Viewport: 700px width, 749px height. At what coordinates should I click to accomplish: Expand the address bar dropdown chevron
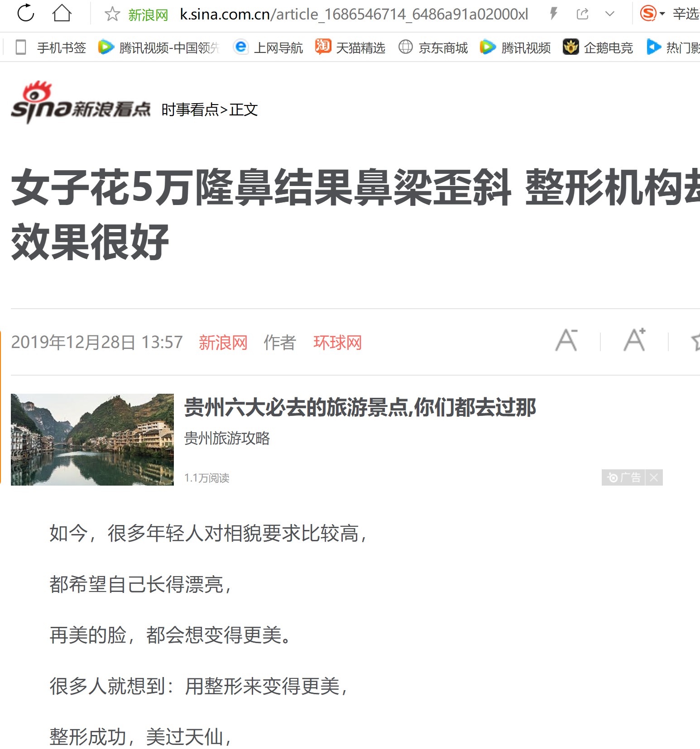pos(610,14)
